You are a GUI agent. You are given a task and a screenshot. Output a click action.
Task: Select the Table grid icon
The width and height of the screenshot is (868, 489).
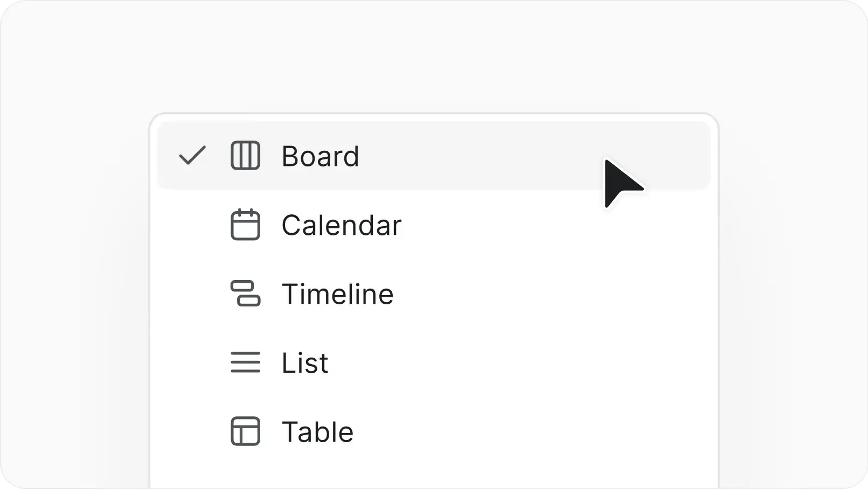246,431
